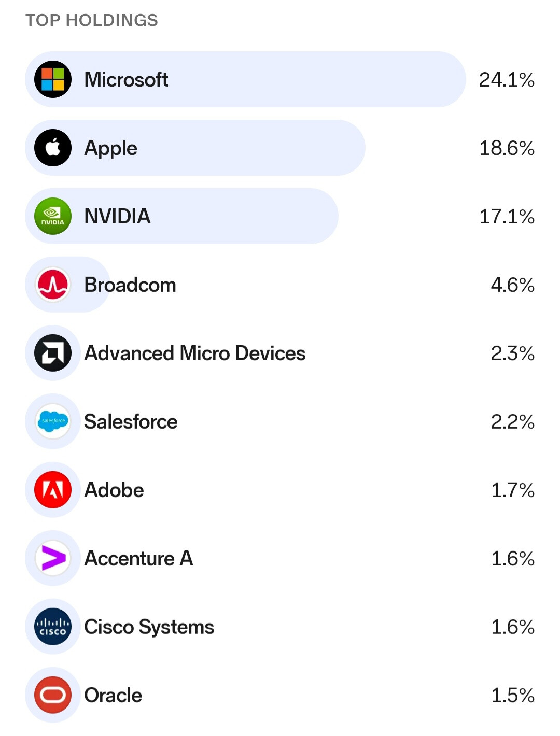
Task: Tap the Salesforce cloud icon
Action: (x=53, y=421)
